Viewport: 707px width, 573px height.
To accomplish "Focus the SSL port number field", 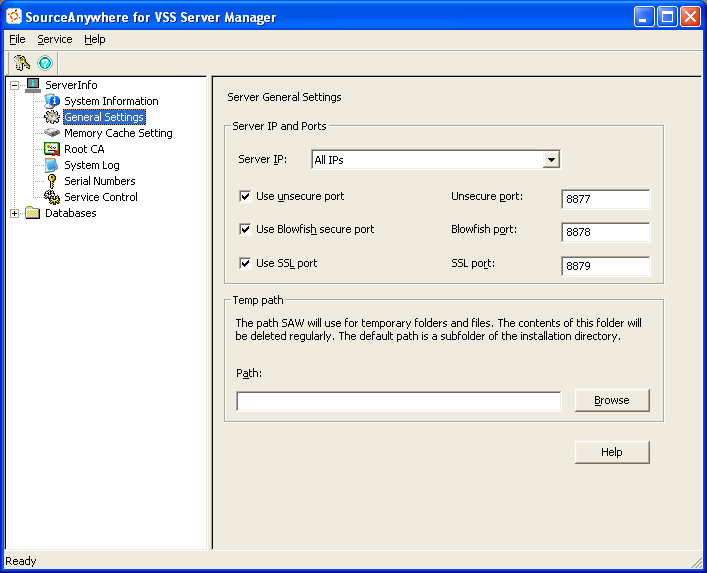I will [x=605, y=267].
